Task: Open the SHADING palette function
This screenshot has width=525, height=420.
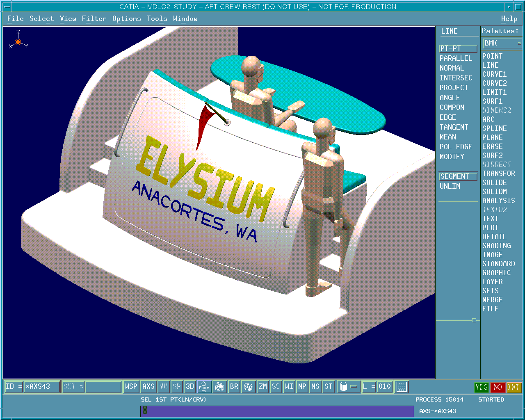Action: coord(496,246)
